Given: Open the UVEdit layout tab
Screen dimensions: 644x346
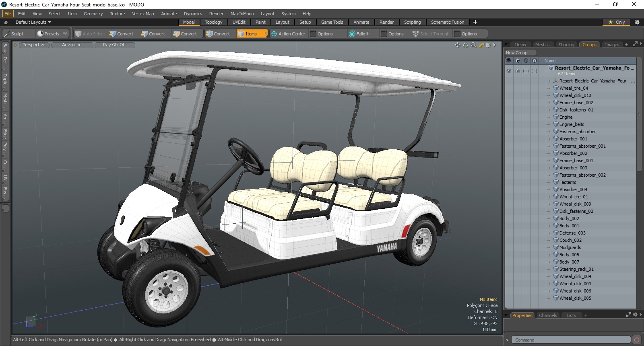Looking at the screenshot, I should coord(239,22).
